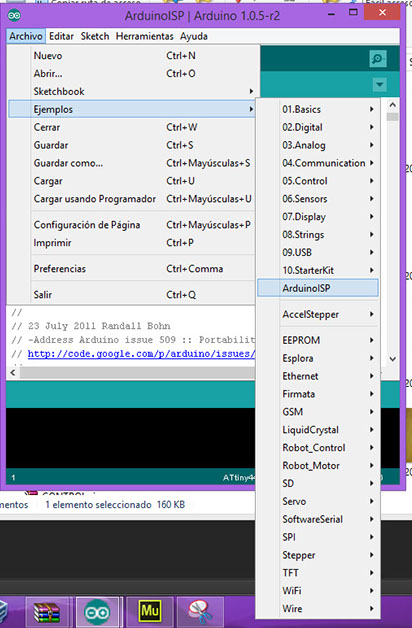Click the editor scroll down arrow
Screen dimensions: 412x628
393,359
